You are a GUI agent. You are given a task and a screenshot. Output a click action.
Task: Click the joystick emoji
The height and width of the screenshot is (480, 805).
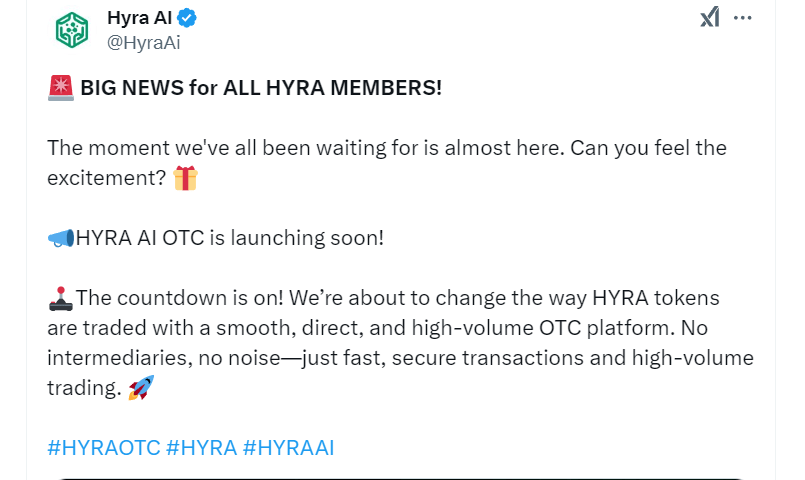[60, 298]
